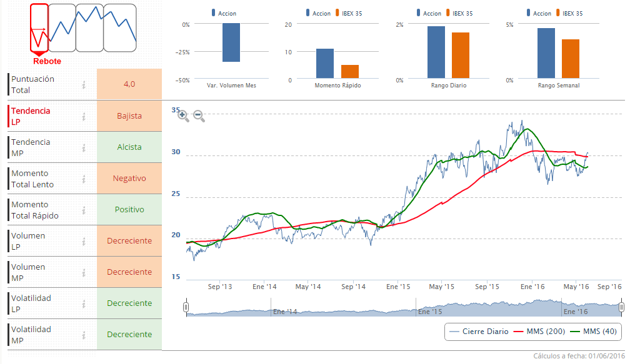Click left handle of the range navigator
The image size is (630, 364).
(x=186, y=307)
